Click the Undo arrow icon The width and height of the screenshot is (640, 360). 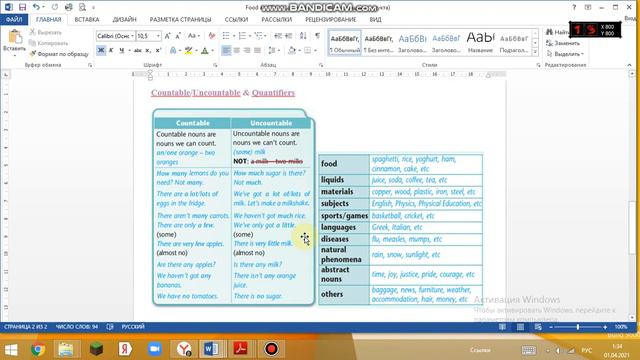(36, 7)
